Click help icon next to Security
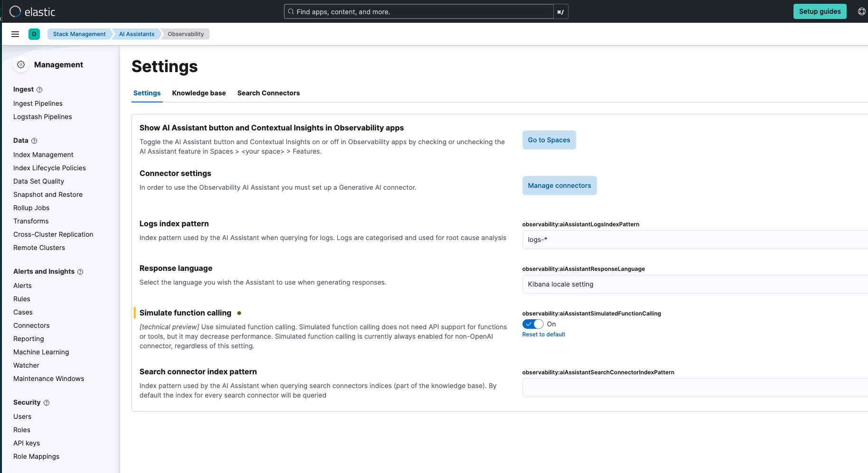Image resolution: width=868 pixels, height=473 pixels. click(47, 403)
